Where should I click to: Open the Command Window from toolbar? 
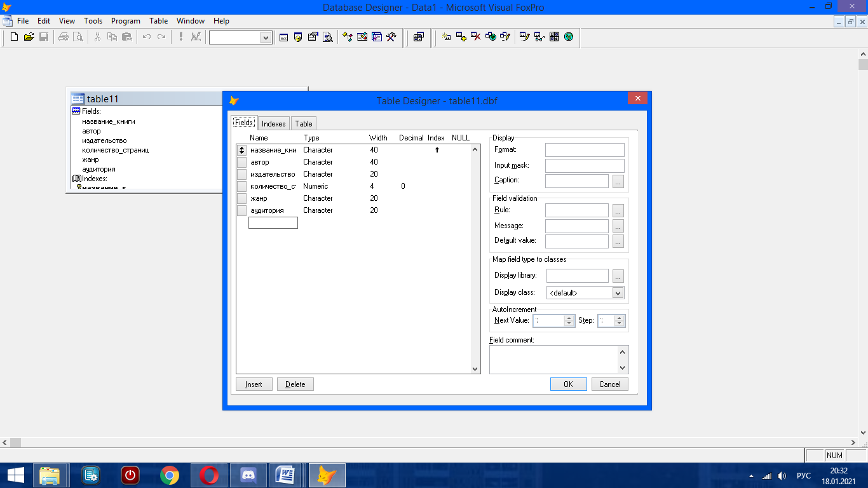click(283, 37)
